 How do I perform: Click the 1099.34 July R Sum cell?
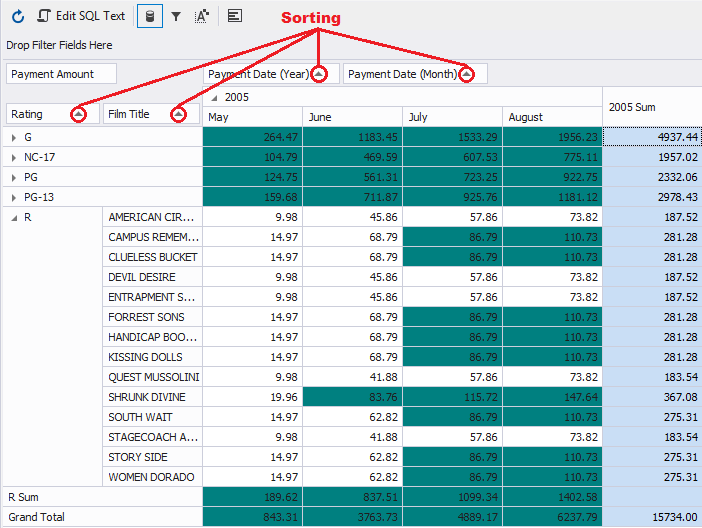pos(453,497)
